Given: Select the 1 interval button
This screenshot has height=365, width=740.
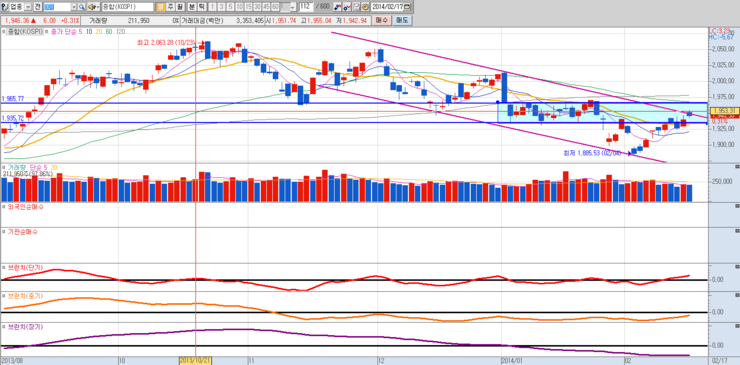Looking at the screenshot, I should pyautogui.click(x=212, y=7).
